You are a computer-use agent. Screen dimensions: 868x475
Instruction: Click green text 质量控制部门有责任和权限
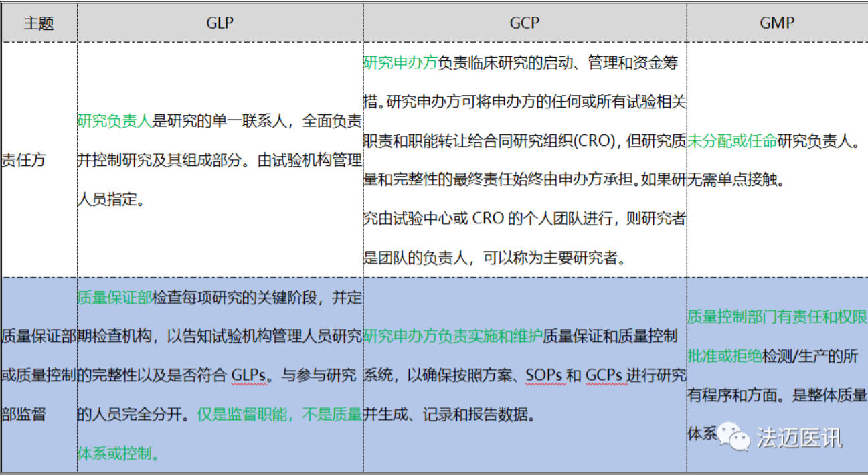coord(776,317)
